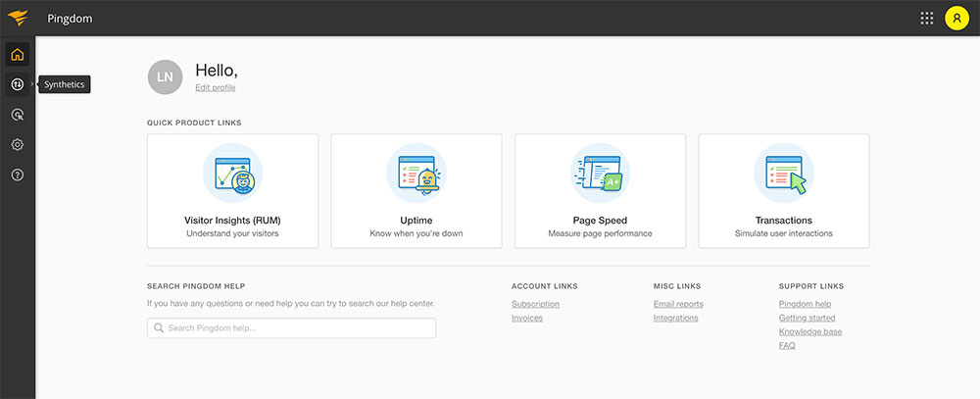Open the Page Speed card title
This screenshot has width=980, height=399.
[600, 221]
